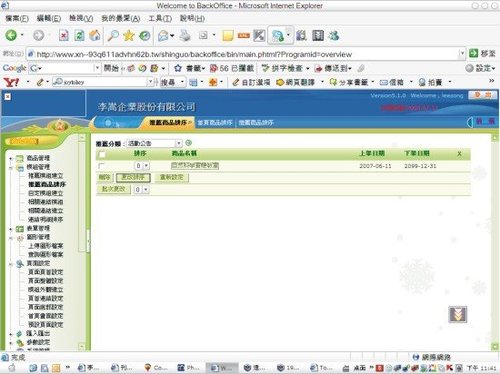Click the round icon beside 推薦分類 dropdown
This screenshot has height=374, width=500.
click(x=188, y=143)
